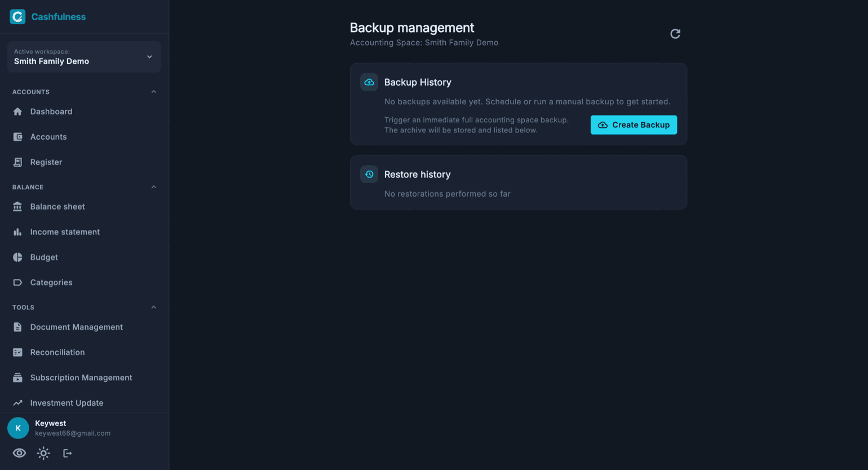Image resolution: width=868 pixels, height=470 pixels.
Task: Open the Register menu label
Action: coord(46,162)
